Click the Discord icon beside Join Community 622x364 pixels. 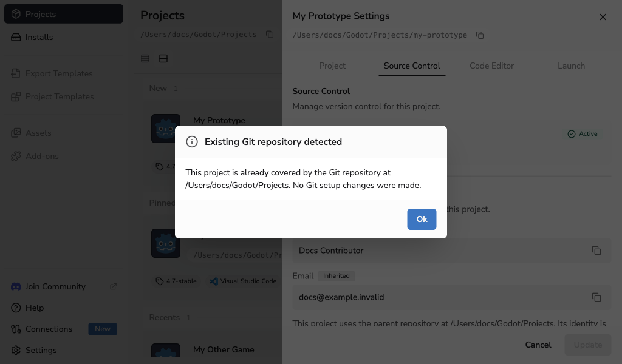click(16, 286)
